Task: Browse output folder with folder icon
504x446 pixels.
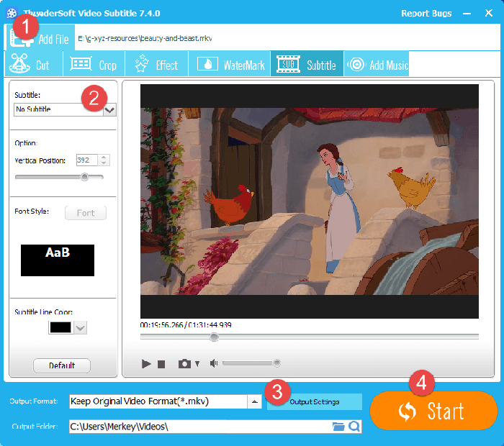Action: click(338, 427)
